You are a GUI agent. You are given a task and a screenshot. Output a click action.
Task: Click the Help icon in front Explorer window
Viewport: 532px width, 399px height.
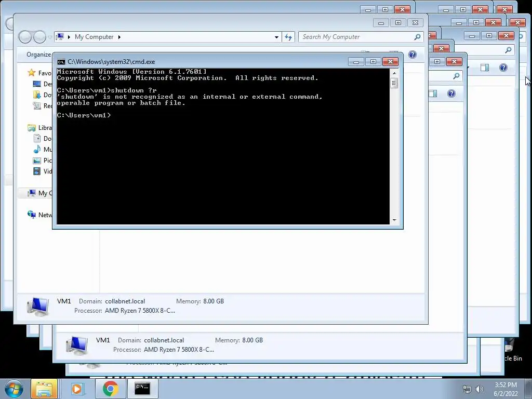coord(412,55)
